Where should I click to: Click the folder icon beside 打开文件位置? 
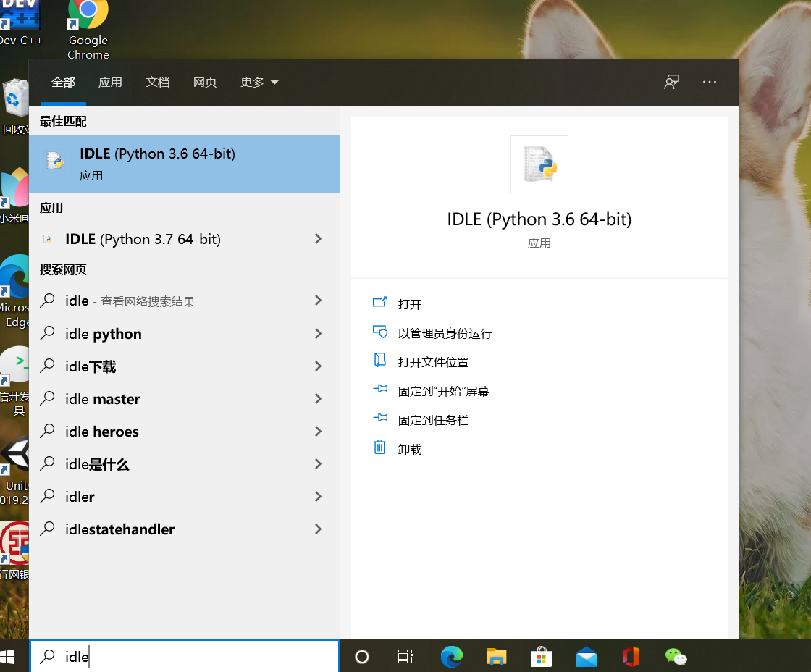[379, 360]
